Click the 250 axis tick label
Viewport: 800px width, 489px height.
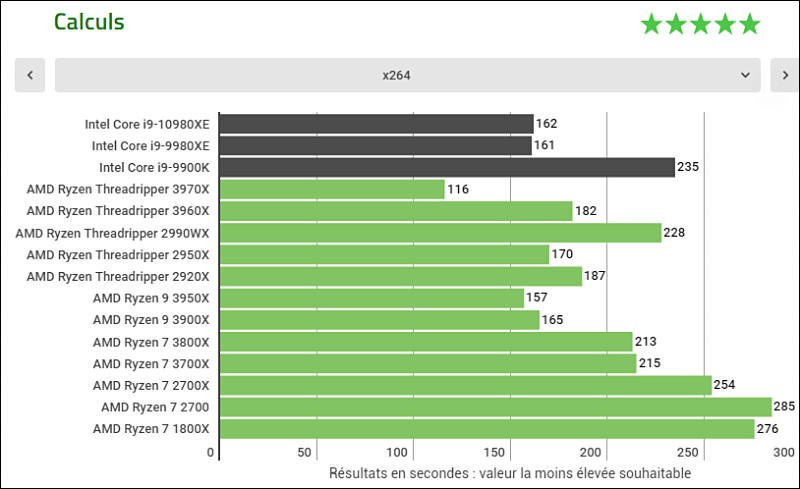687,452
